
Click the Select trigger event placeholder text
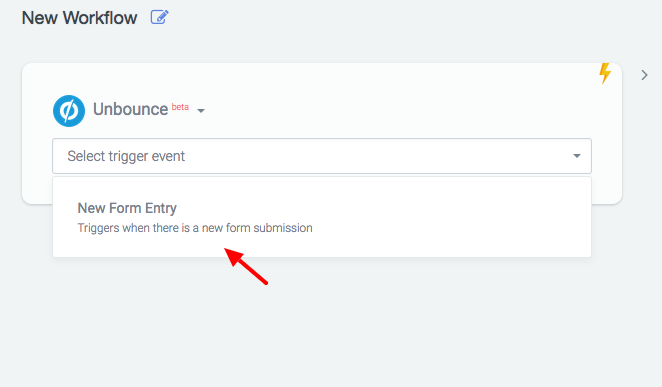pyautogui.click(x=126, y=156)
